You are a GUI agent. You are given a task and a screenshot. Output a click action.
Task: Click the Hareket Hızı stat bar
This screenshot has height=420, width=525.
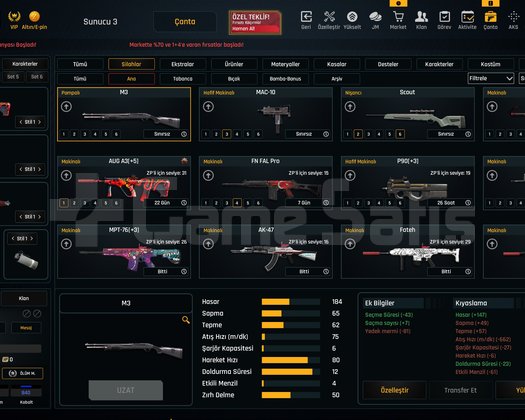point(291,360)
